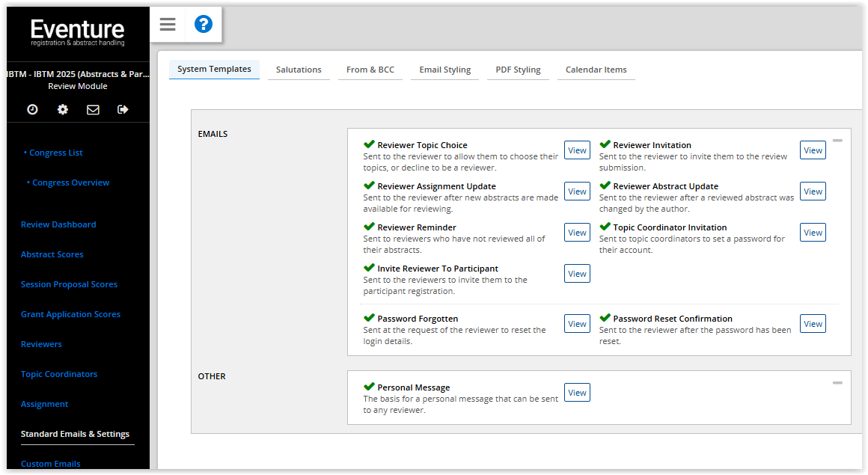Go to Congress List

click(55, 153)
